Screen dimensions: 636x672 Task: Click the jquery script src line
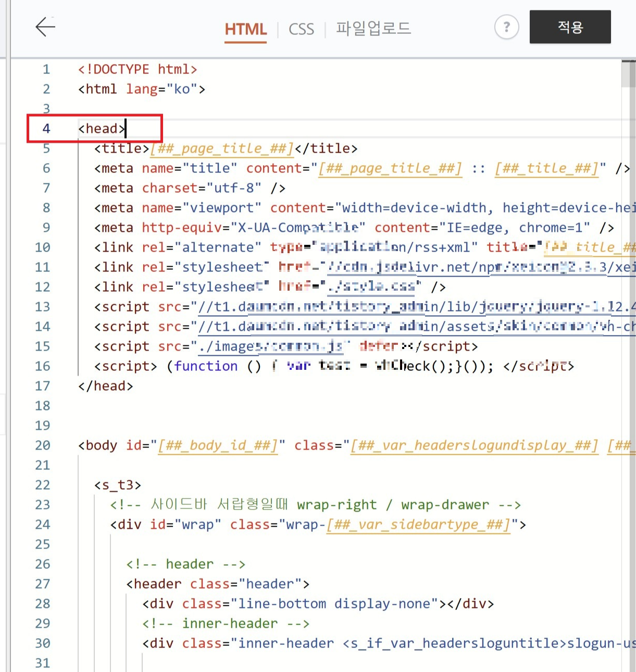tap(365, 307)
